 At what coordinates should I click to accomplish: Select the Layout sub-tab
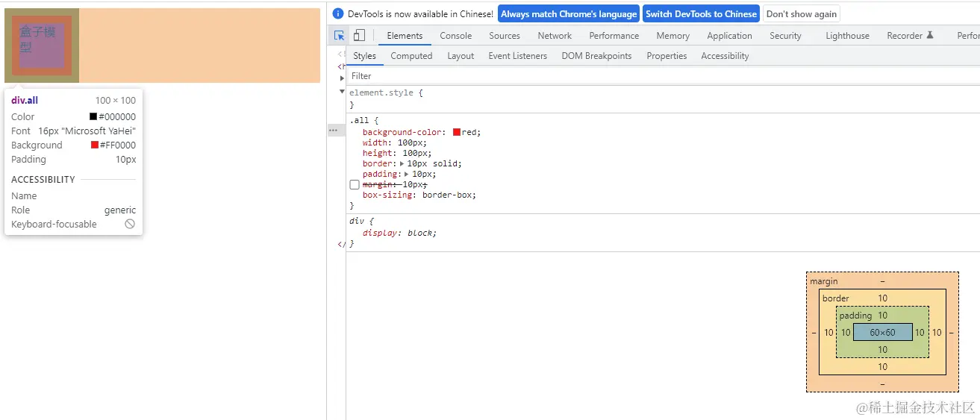[x=461, y=56]
